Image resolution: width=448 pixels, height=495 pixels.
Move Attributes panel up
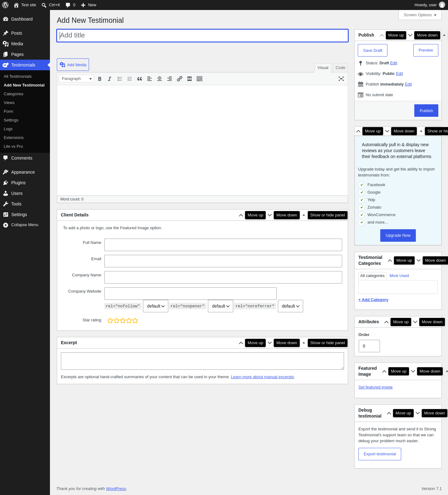pos(386,322)
